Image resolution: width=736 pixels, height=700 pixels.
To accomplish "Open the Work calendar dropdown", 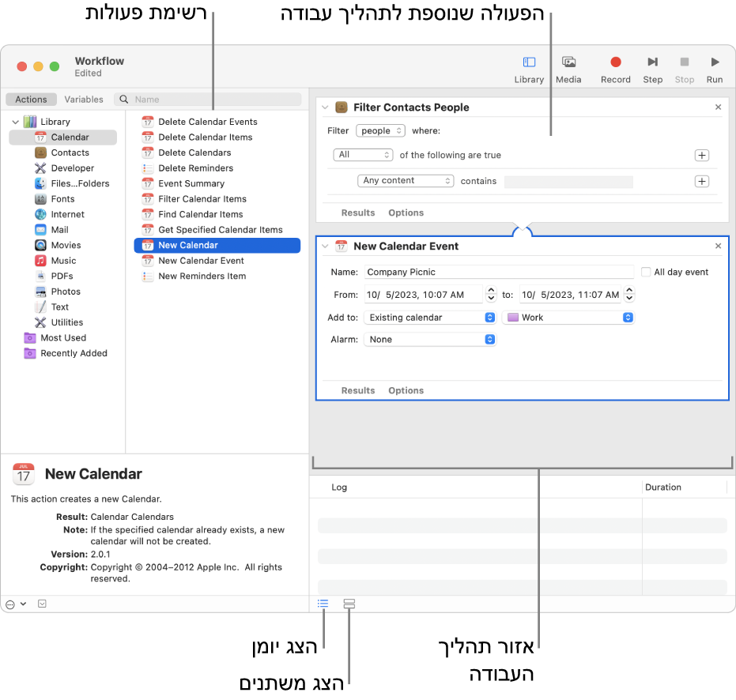I will click(568, 318).
